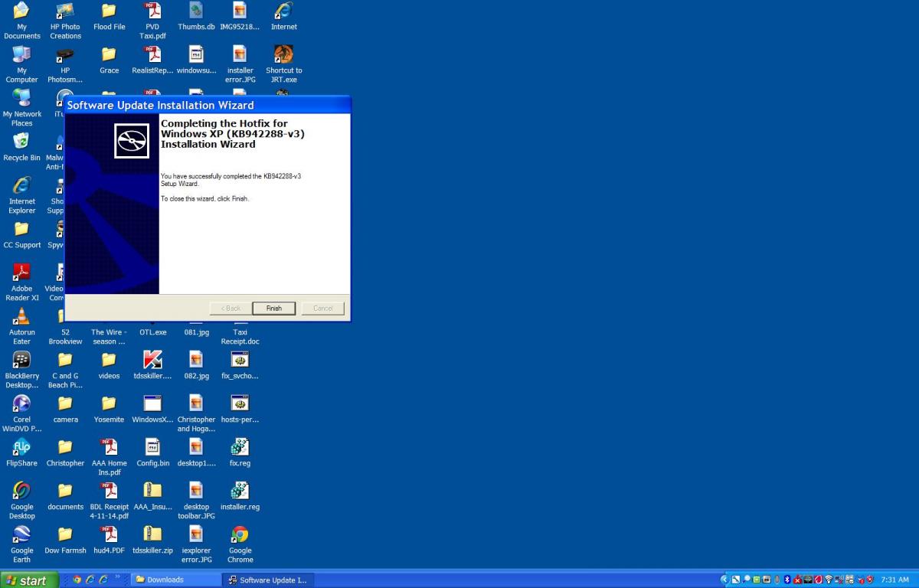
Task: Select the BDL Receipt 4-11-14.pdf file
Action: click(109, 501)
